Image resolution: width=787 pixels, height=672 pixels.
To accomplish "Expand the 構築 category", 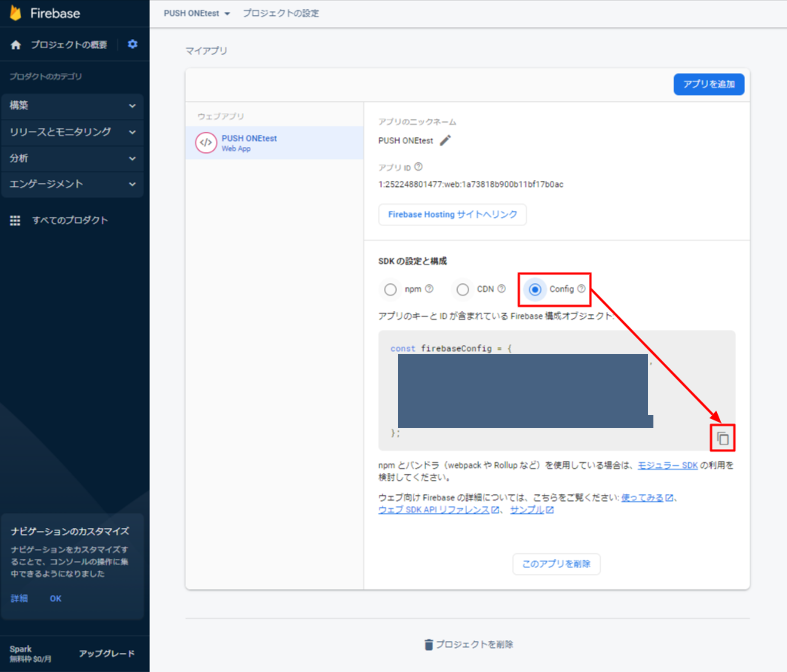I will click(73, 105).
